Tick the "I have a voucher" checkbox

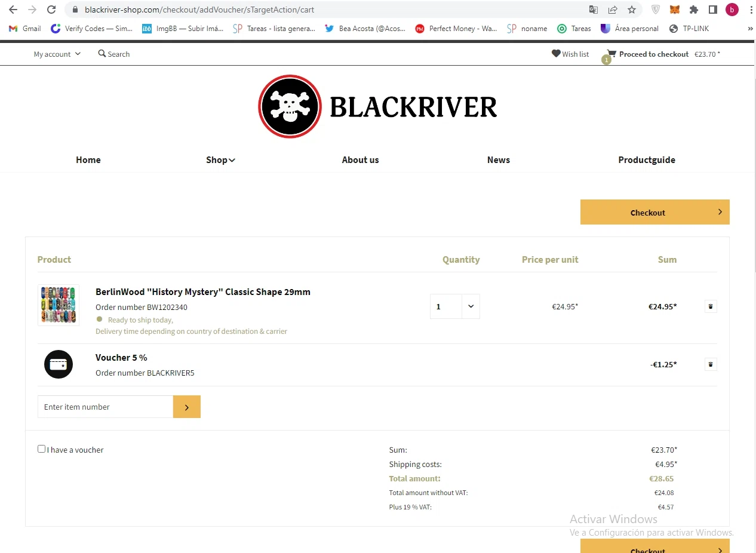pyautogui.click(x=41, y=449)
